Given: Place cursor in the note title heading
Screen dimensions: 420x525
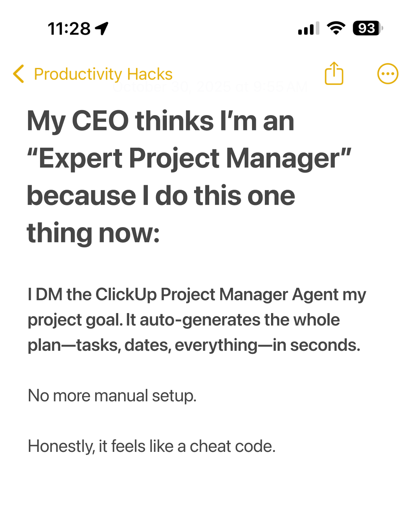Looking at the screenshot, I should pos(189,177).
